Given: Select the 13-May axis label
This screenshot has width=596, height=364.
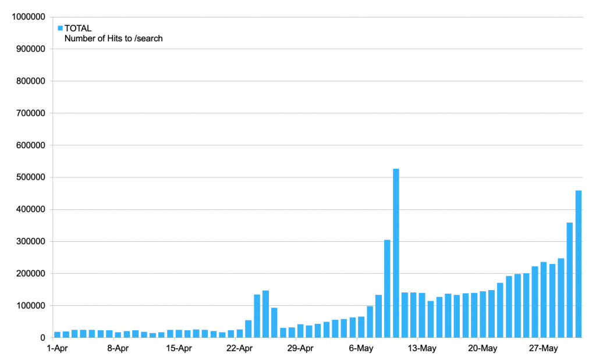Looking at the screenshot, I should (x=423, y=348).
